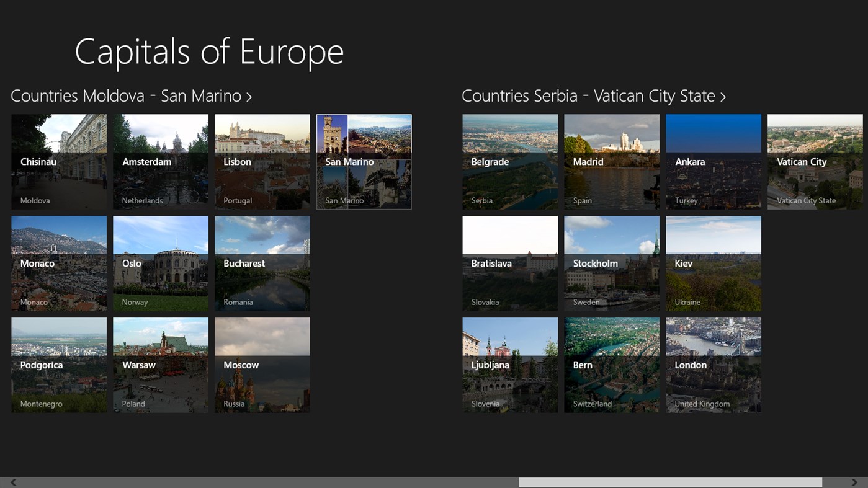Open the Vatican City tile
868x488 pixels.
tap(815, 161)
